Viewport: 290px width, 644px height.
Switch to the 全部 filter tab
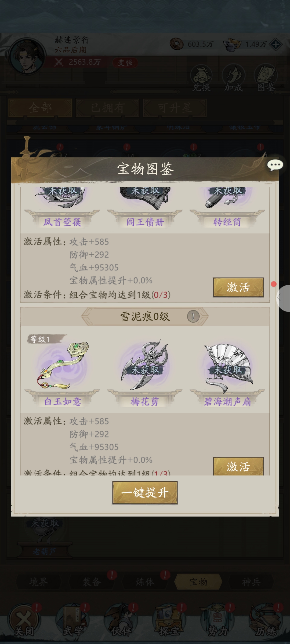pyautogui.click(x=40, y=108)
